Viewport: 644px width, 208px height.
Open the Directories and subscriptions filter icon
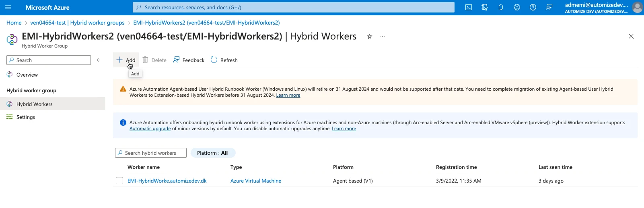485,7
